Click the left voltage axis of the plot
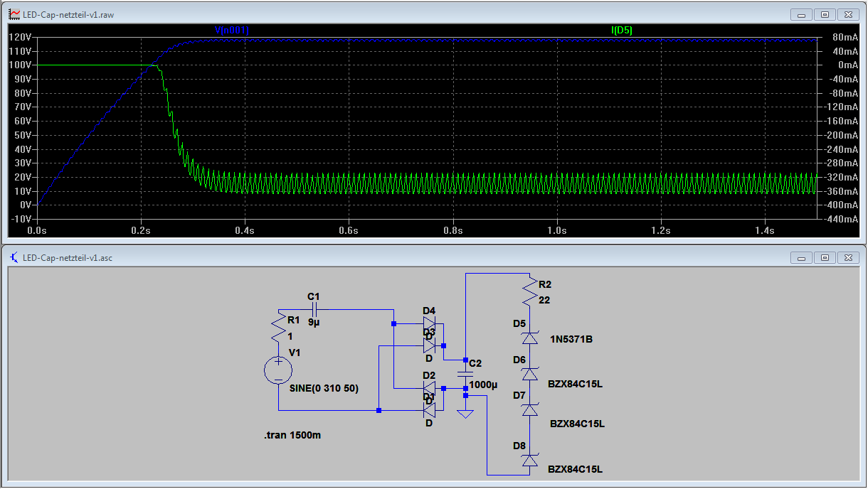Screen dimensions: 868x489 (20, 128)
